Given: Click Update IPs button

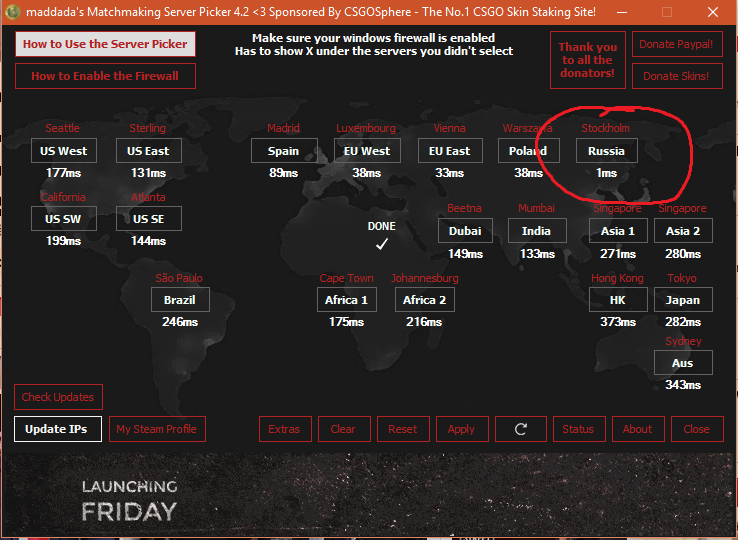Looking at the screenshot, I should click(57, 429).
